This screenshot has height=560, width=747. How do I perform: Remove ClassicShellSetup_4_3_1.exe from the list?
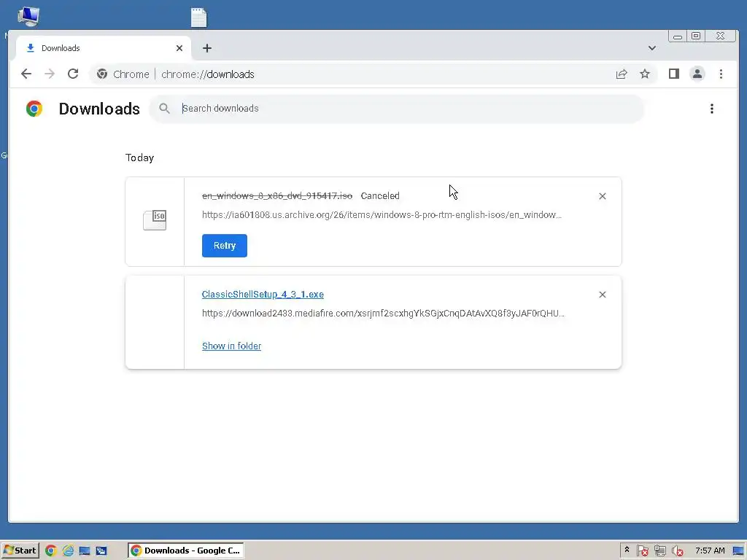(602, 295)
